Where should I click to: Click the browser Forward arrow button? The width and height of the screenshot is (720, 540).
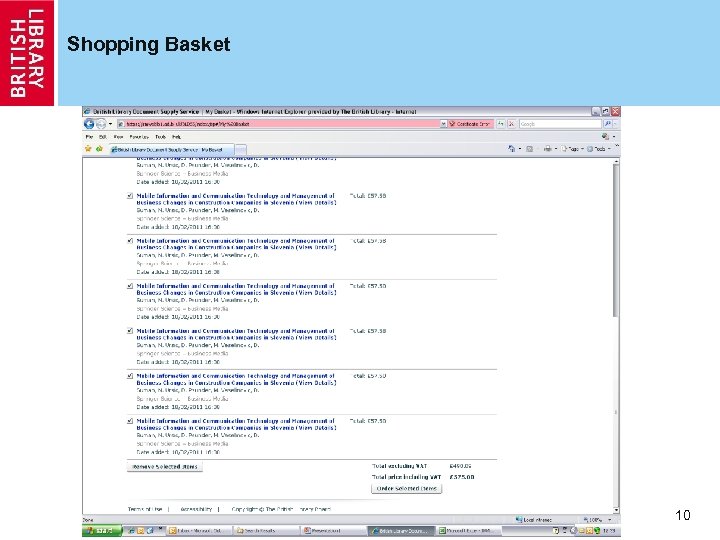click(101, 124)
